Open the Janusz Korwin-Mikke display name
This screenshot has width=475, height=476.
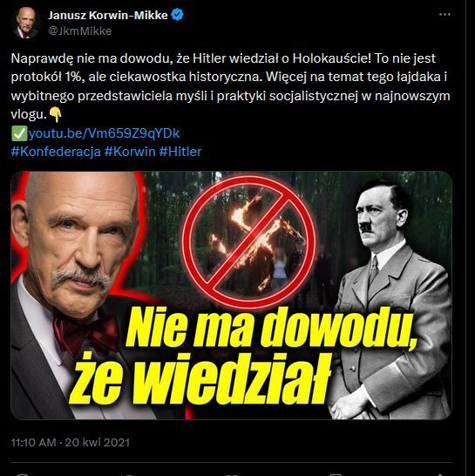(108, 15)
